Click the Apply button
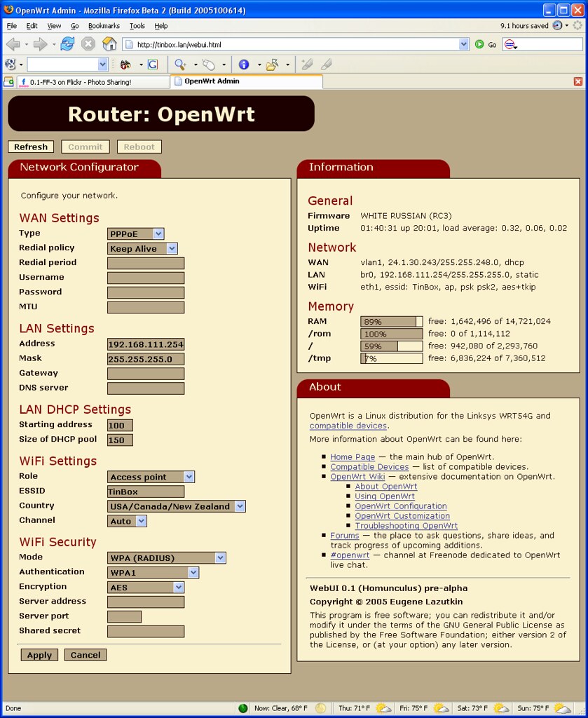 click(x=39, y=656)
